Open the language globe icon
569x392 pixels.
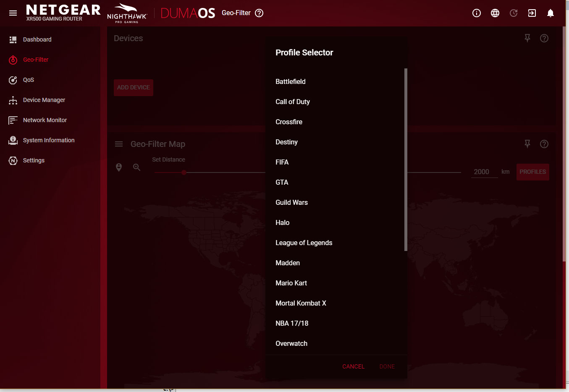pyautogui.click(x=495, y=13)
